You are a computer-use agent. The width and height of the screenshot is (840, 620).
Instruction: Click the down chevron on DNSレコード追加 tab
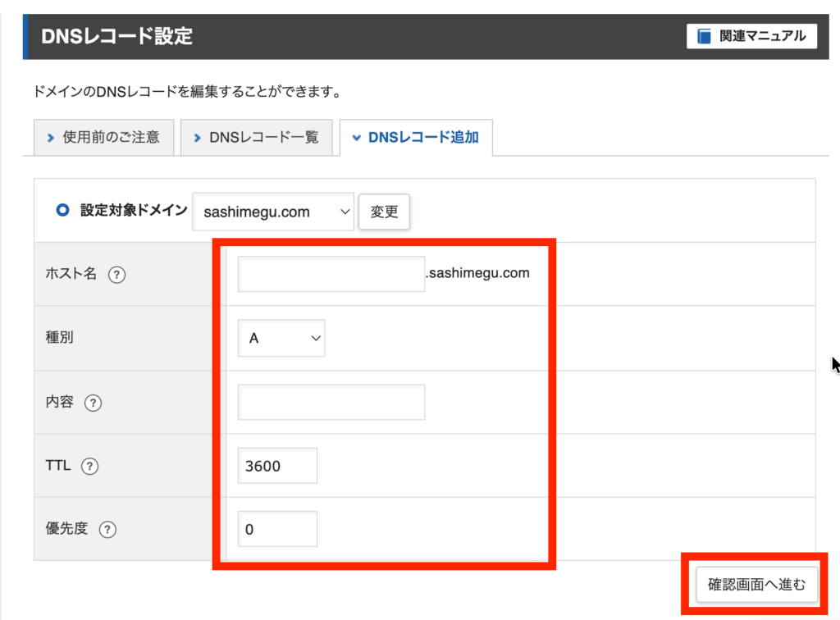(356, 138)
